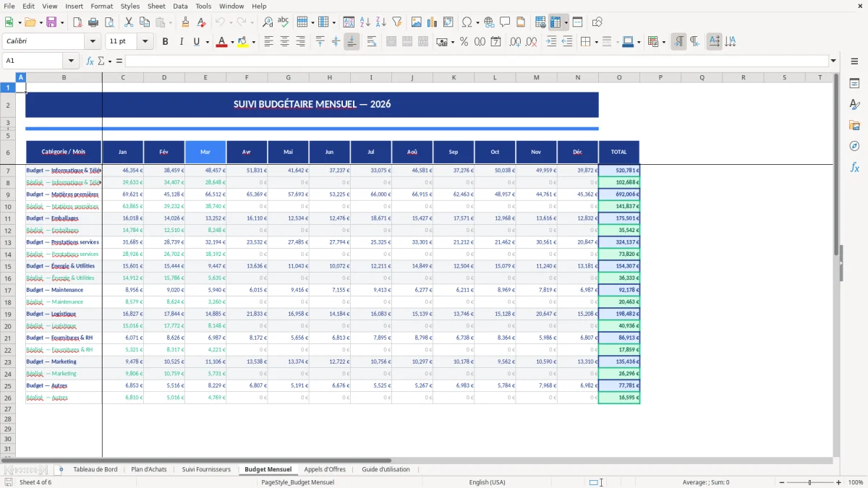Open the Function Wizard fx icon
The width and height of the screenshot is (868, 488).
pyautogui.click(x=90, y=61)
